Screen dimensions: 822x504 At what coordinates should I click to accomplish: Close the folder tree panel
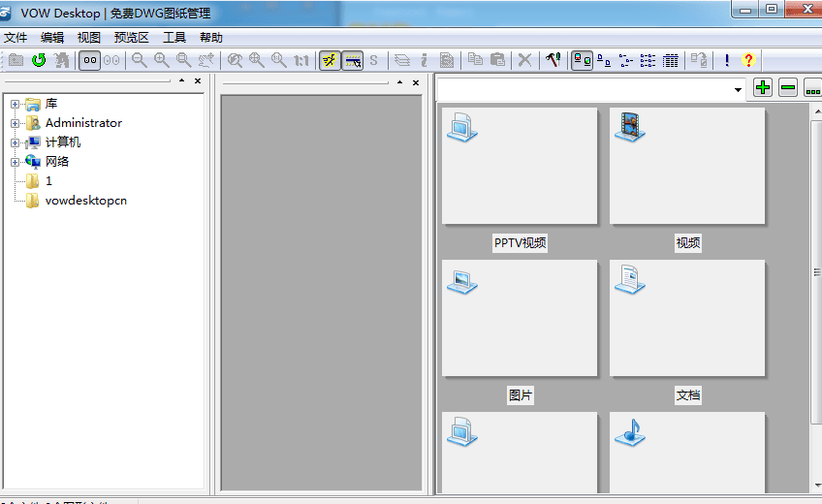click(198, 80)
